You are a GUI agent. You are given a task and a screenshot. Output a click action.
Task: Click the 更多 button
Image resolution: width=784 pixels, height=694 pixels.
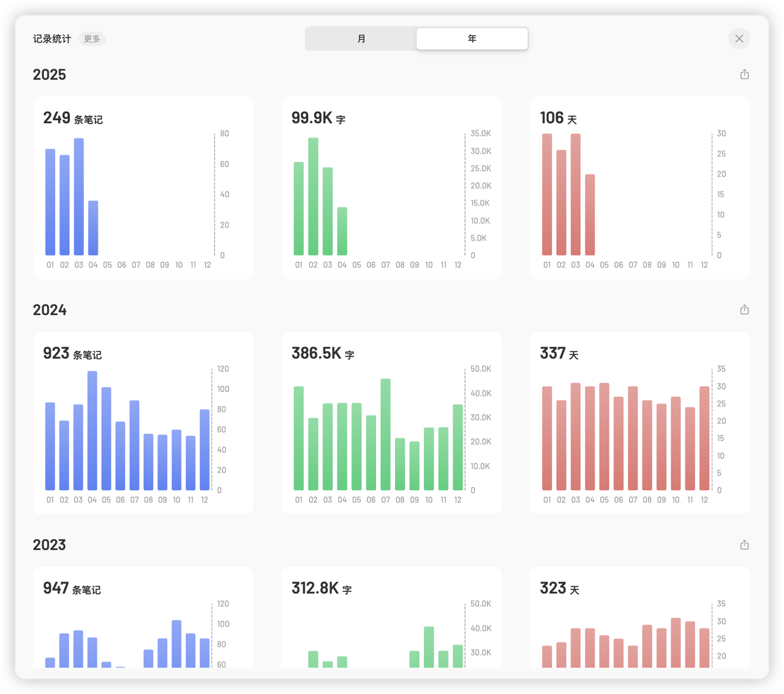(x=92, y=39)
